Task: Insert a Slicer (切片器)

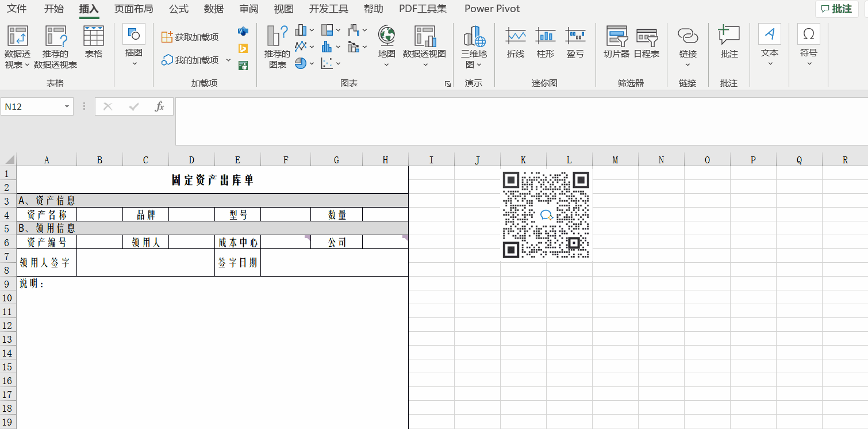Action: (617, 42)
